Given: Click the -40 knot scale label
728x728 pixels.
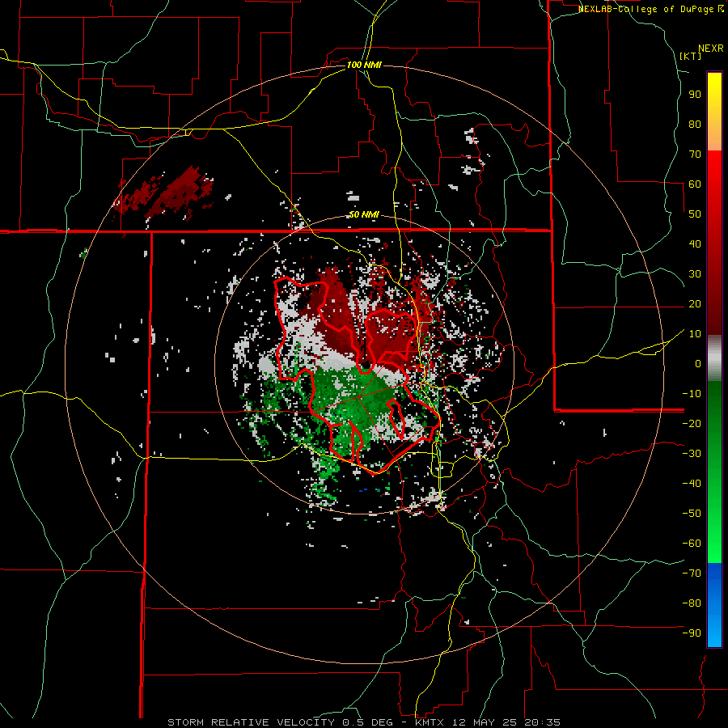Looking at the screenshot, I should coord(692,484).
